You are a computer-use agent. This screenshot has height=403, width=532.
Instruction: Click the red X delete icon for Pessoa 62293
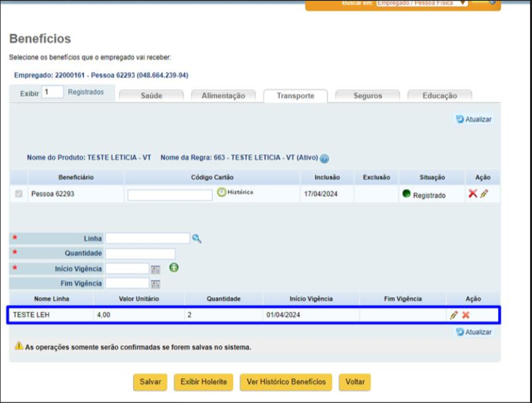(473, 194)
